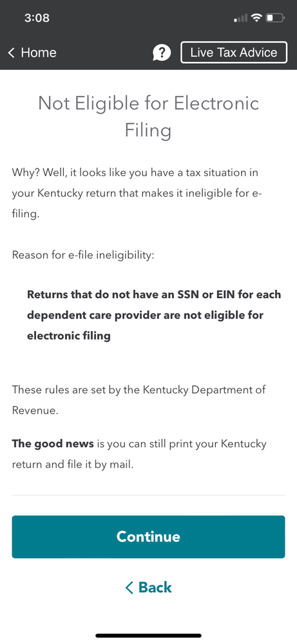Tap the battery indicator icon
The image size is (297, 644).
coord(275,17)
